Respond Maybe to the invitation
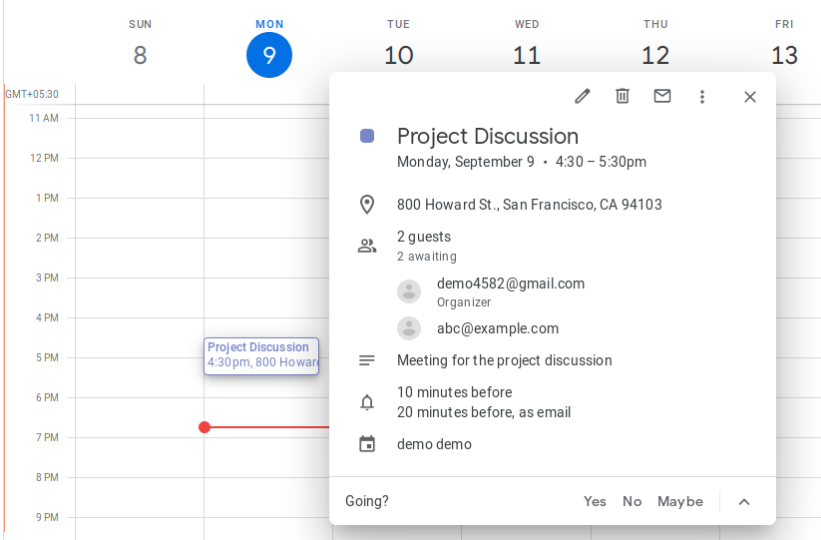821x540 pixels. pyautogui.click(x=680, y=501)
